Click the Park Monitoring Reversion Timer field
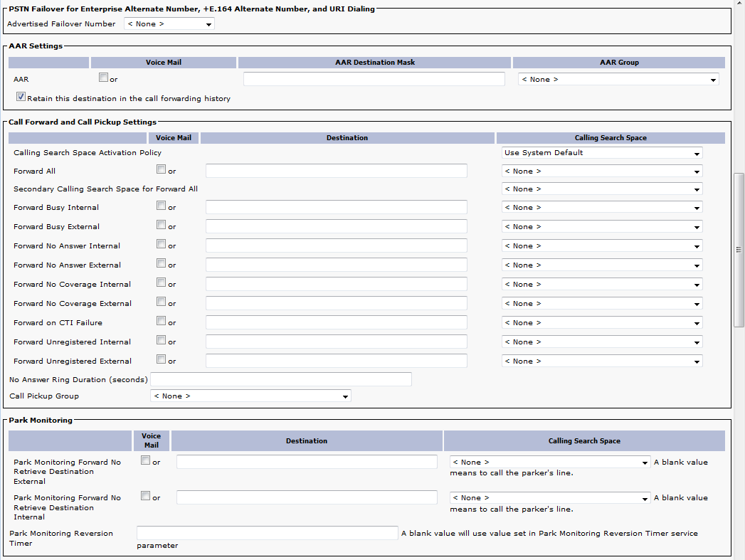Image resolution: width=745 pixels, height=560 pixels. tap(267, 533)
